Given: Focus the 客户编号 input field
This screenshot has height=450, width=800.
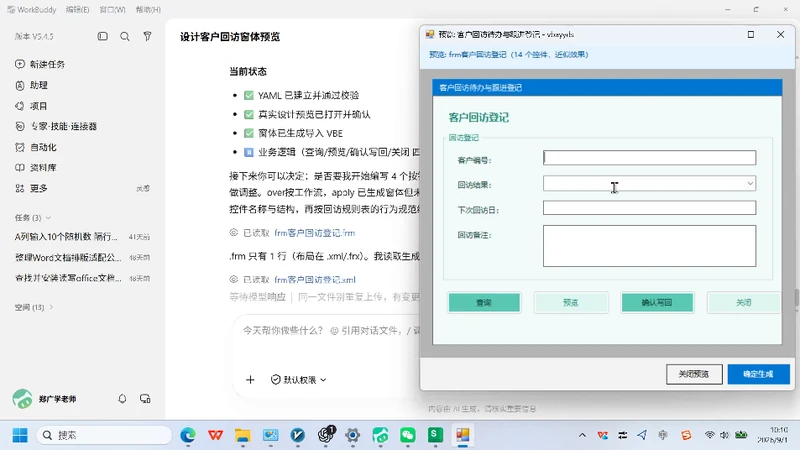Looking at the screenshot, I should [x=649, y=158].
